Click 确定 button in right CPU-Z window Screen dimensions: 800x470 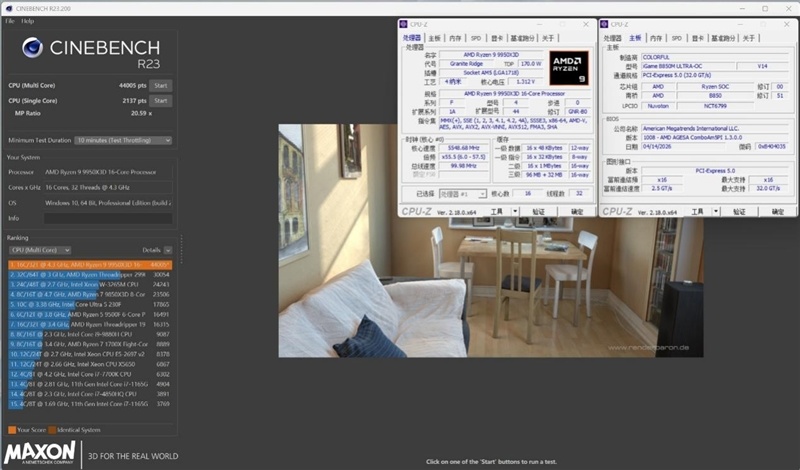(778, 211)
